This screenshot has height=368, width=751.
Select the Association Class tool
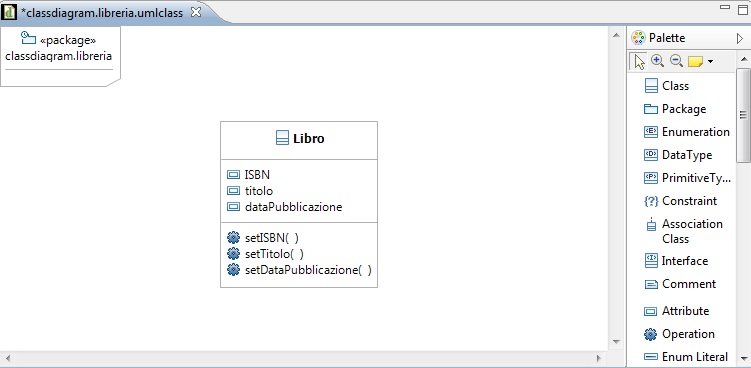click(x=684, y=231)
